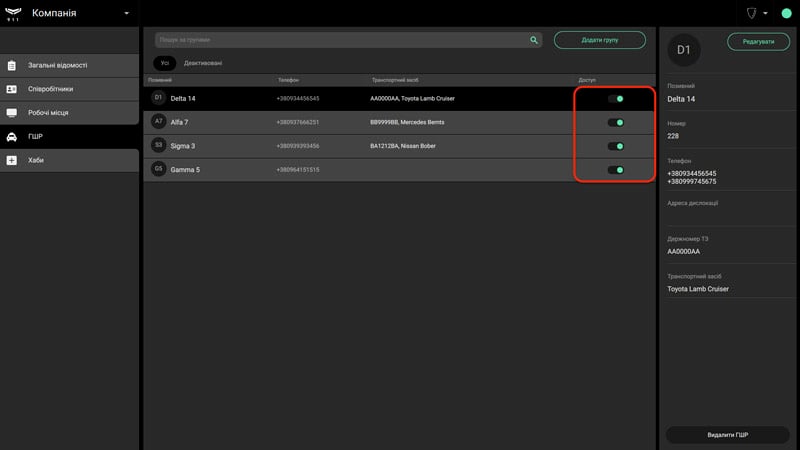This screenshot has width=800, height=450.
Task: Click Delta 14 value in details panel
Action: point(681,99)
